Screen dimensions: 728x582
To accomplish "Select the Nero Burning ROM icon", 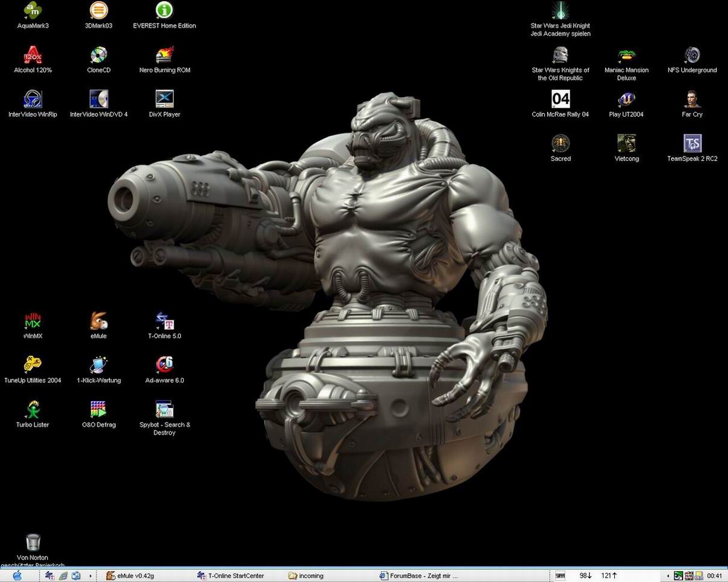I will (x=164, y=55).
